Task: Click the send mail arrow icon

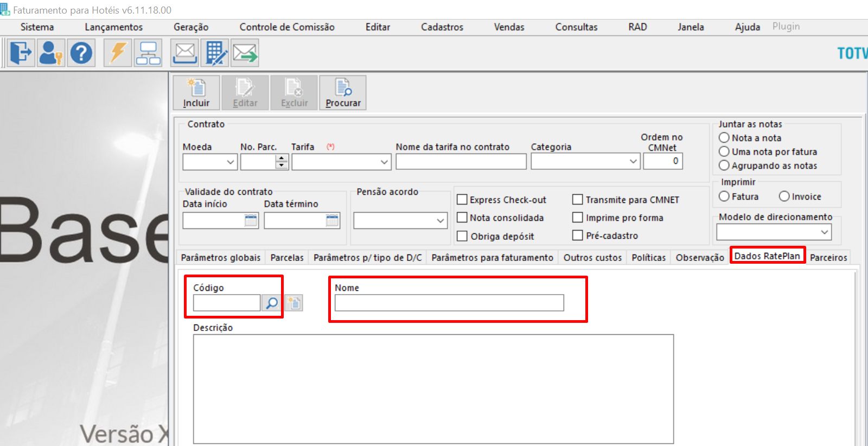Action: [245, 53]
